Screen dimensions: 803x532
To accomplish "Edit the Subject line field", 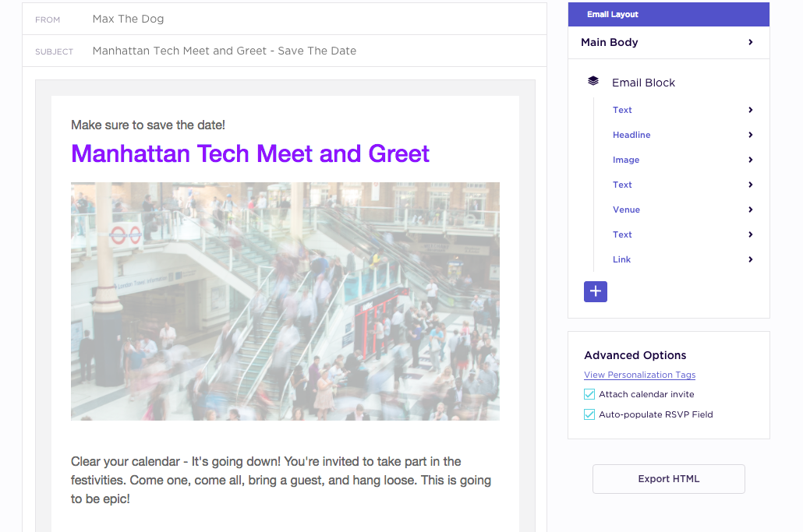I will click(285, 51).
